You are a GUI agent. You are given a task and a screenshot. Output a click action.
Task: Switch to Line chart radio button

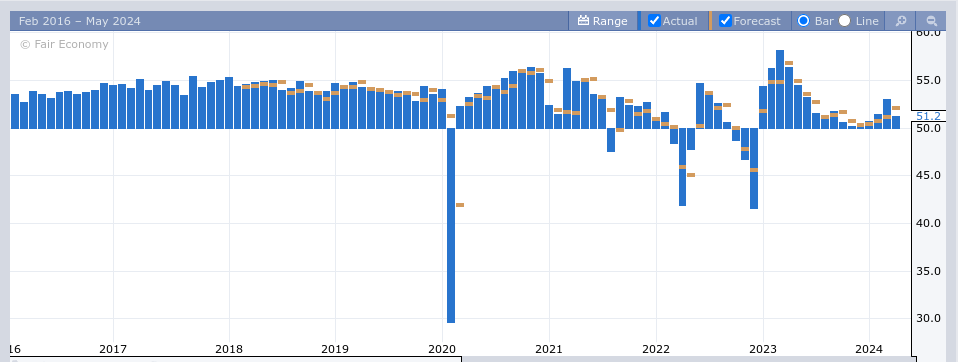844,21
